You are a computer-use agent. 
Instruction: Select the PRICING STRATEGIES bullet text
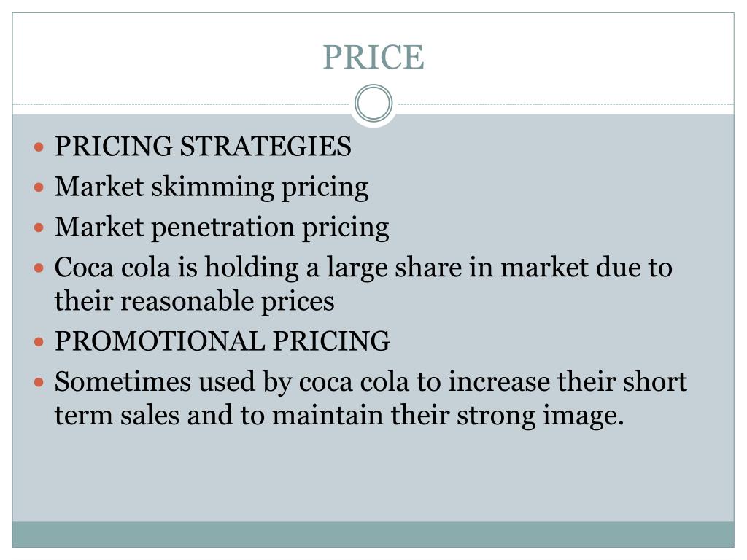203,146
